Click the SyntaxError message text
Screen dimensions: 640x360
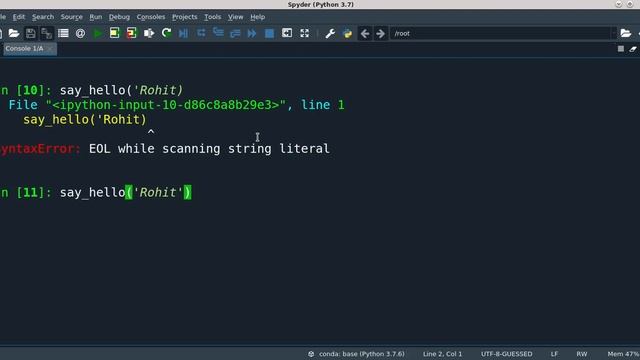point(165,149)
